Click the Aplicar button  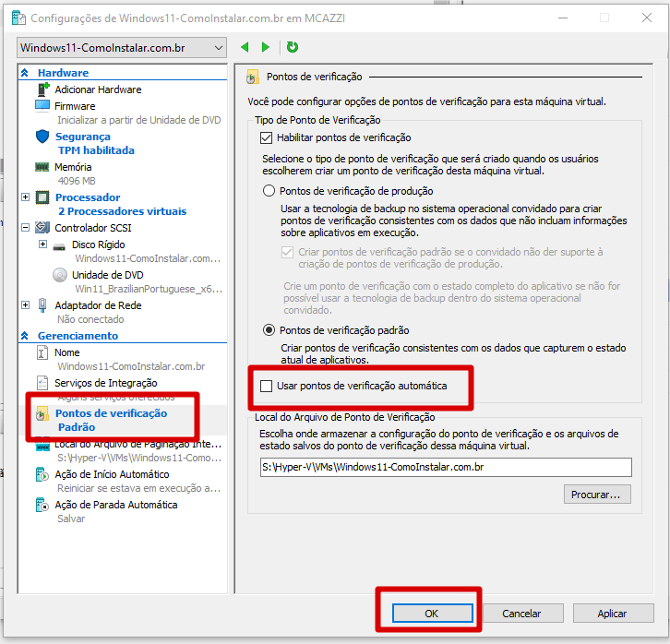tap(613, 614)
